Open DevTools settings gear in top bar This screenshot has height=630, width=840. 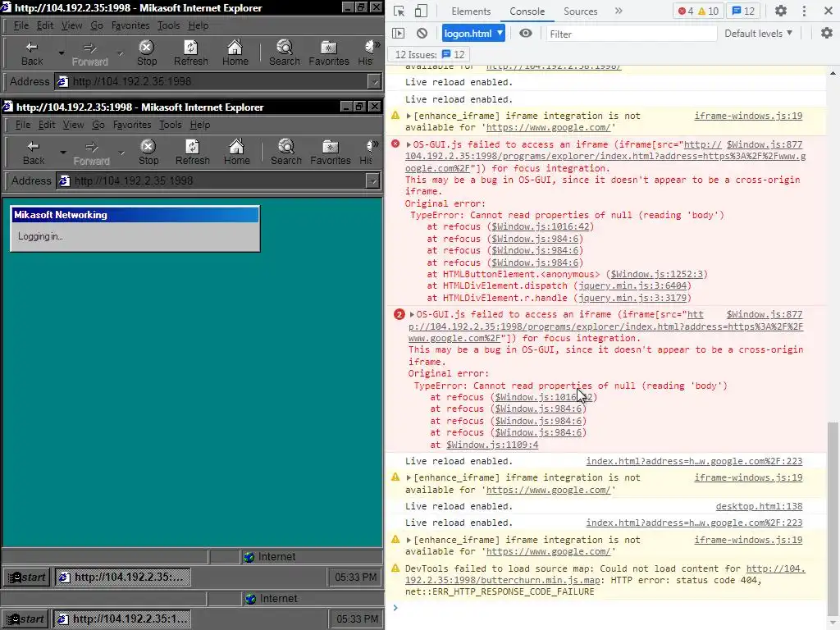coord(781,11)
